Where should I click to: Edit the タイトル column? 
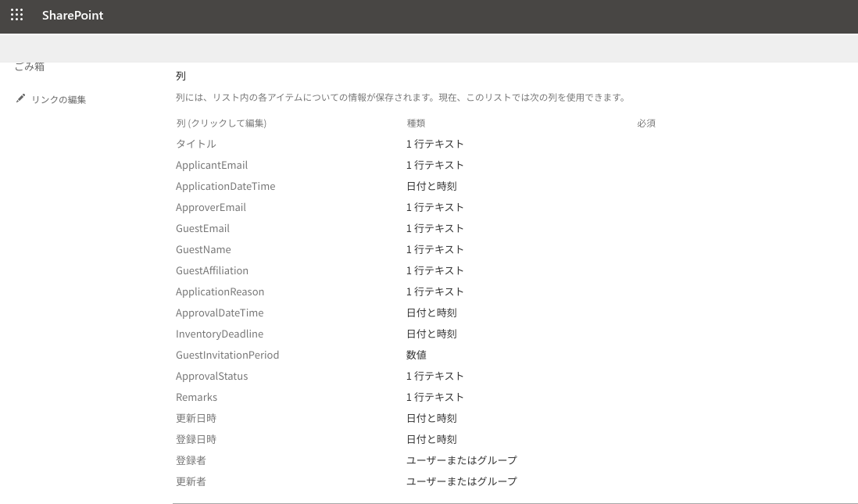[x=195, y=144]
